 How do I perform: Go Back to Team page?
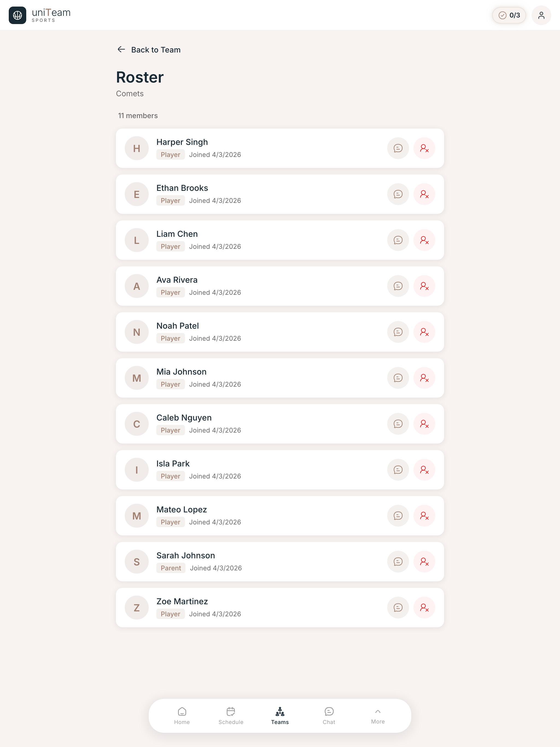[x=148, y=50]
